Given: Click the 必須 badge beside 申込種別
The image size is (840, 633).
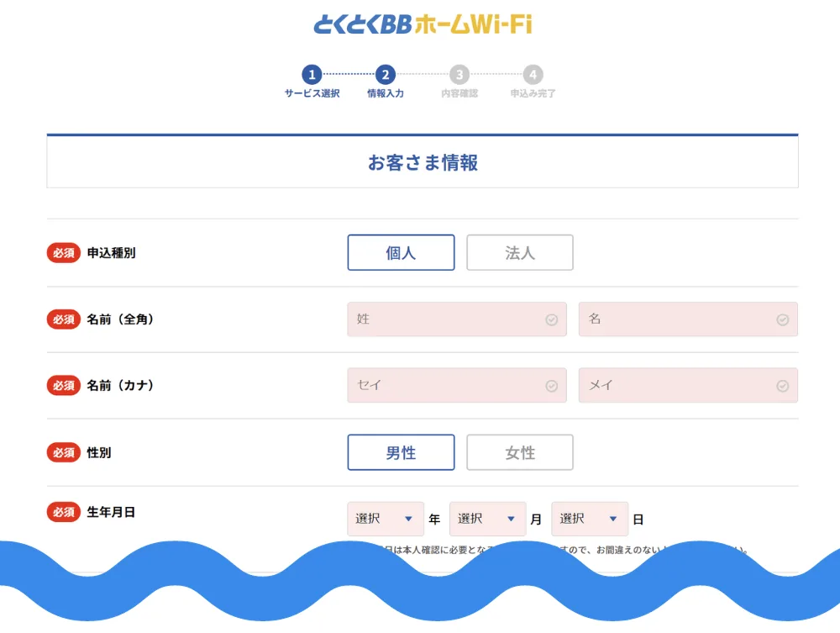Looking at the screenshot, I should click(x=64, y=253).
